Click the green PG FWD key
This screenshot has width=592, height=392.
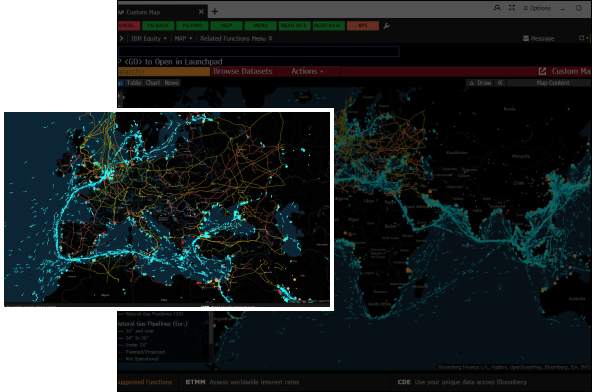(x=192, y=26)
